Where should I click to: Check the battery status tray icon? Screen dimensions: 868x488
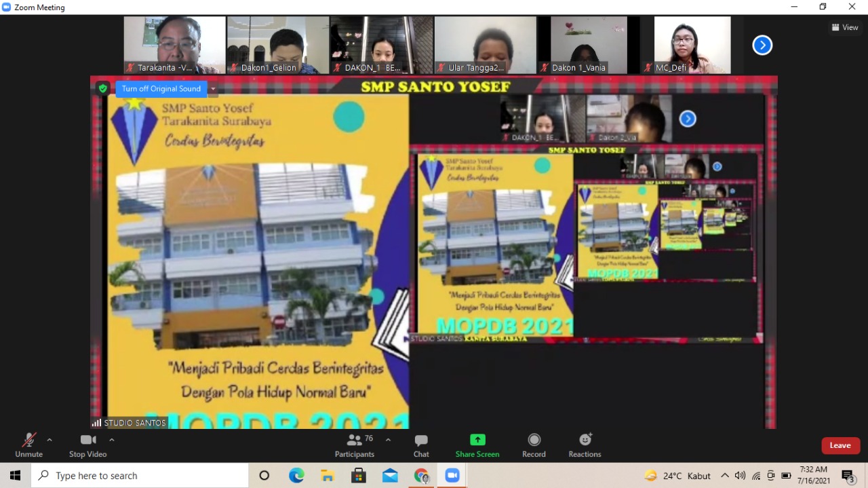tap(787, 476)
